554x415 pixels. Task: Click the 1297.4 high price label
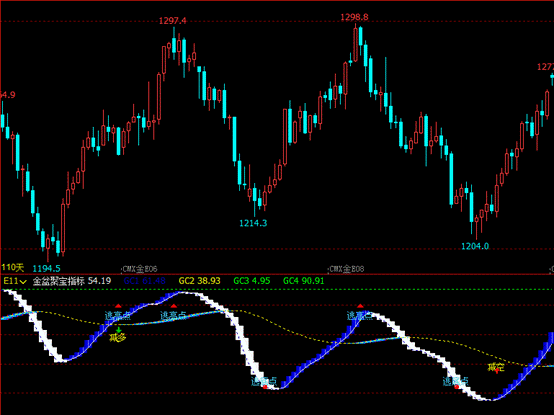(x=172, y=21)
